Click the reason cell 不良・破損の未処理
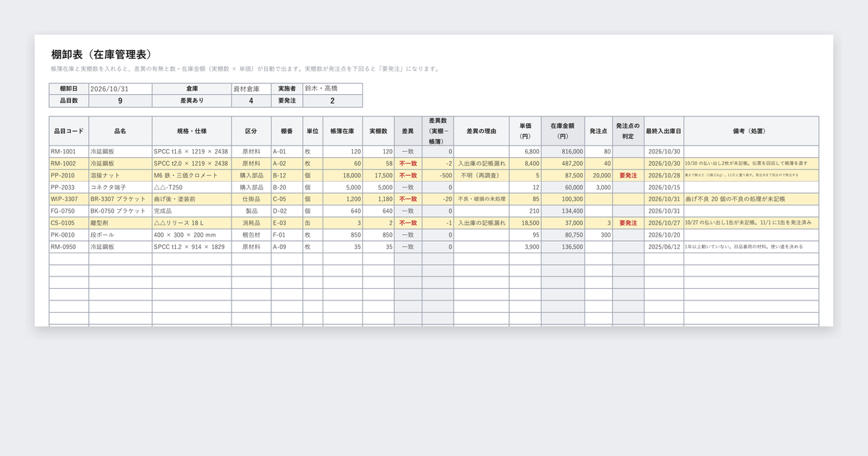Image resolution: width=868 pixels, height=456 pixels. point(481,199)
